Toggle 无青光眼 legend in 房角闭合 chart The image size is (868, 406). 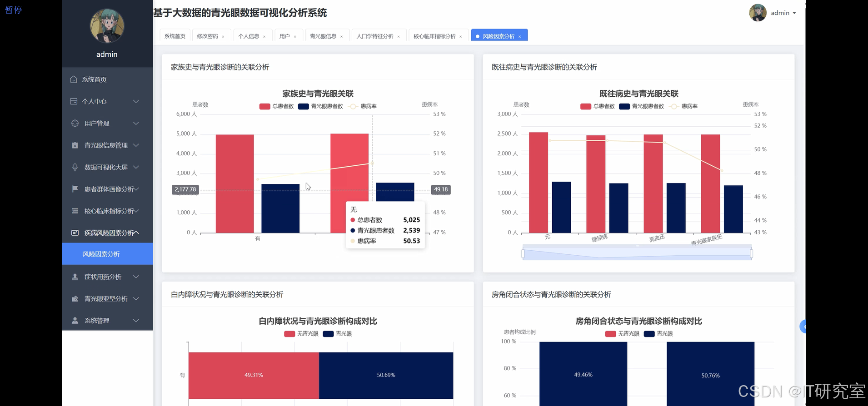[622, 334]
